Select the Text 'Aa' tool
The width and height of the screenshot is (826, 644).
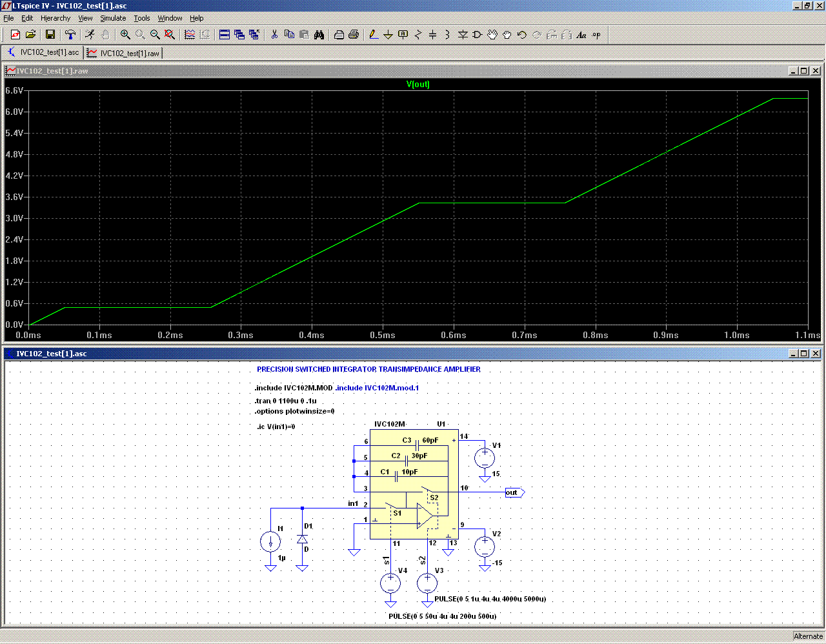581,35
